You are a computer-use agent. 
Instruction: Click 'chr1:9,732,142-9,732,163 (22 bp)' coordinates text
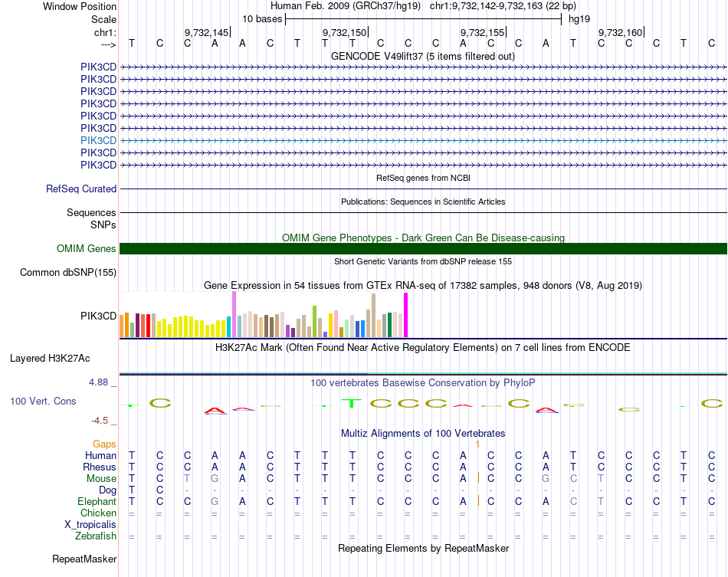[503, 6]
